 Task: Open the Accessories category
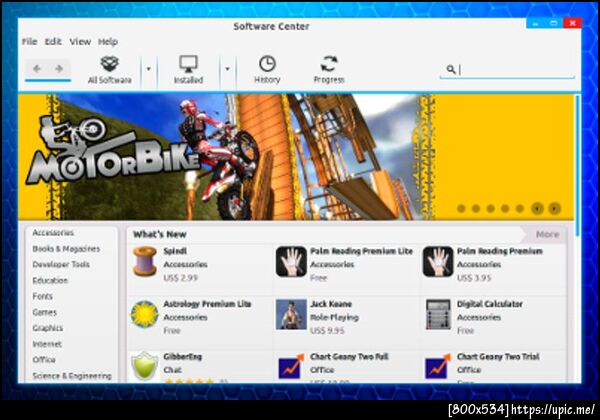[53, 233]
